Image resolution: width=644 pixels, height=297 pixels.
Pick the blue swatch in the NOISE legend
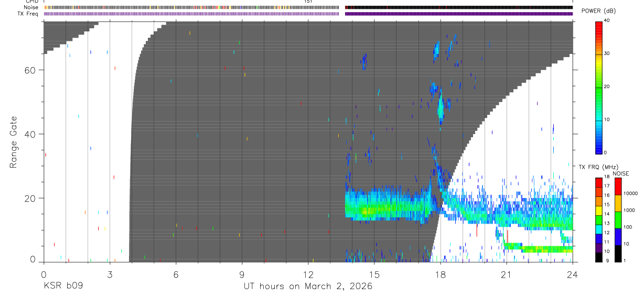click(618, 236)
